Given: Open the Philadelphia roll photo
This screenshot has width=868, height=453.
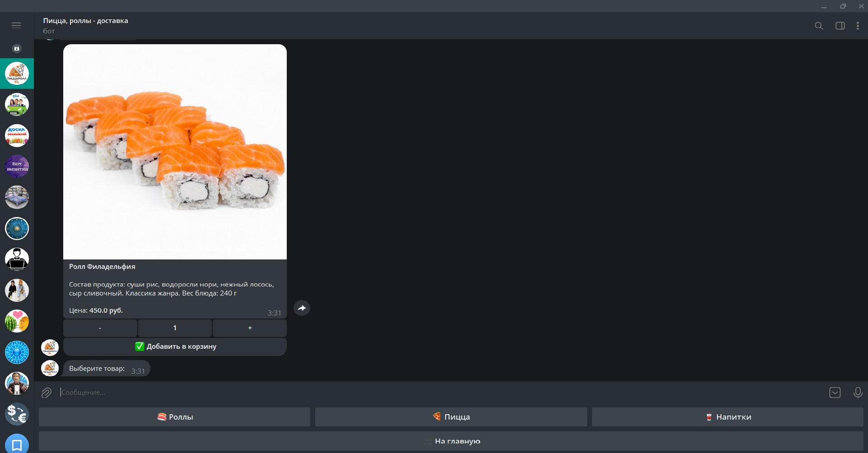Looking at the screenshot, I should pyautogui.click(x=175, y=152).
